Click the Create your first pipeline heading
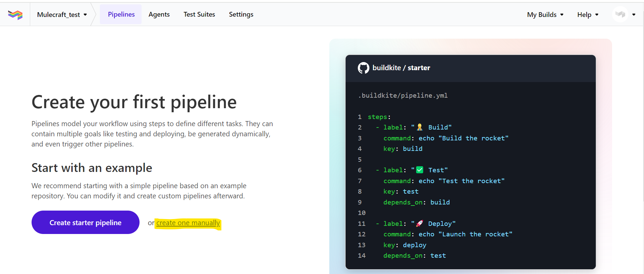Screen dimensions: 644x274 [x=134, y=102]
